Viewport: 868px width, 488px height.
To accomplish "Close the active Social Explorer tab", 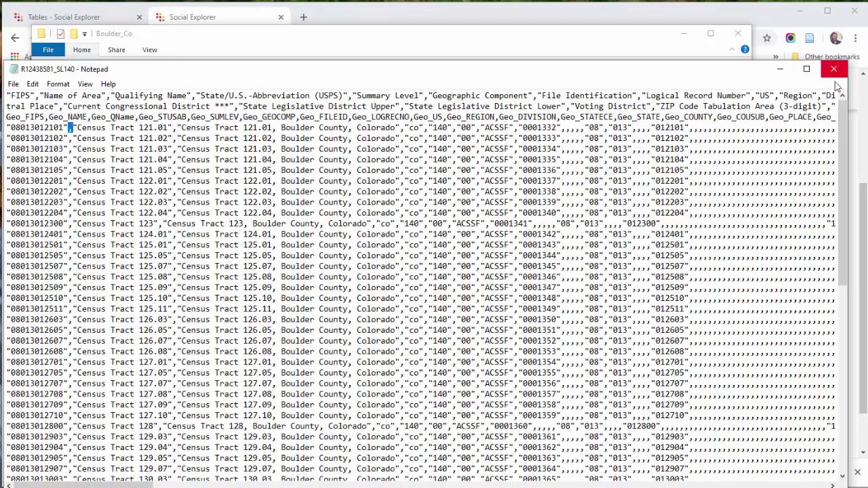I will [x=281, y=17].
